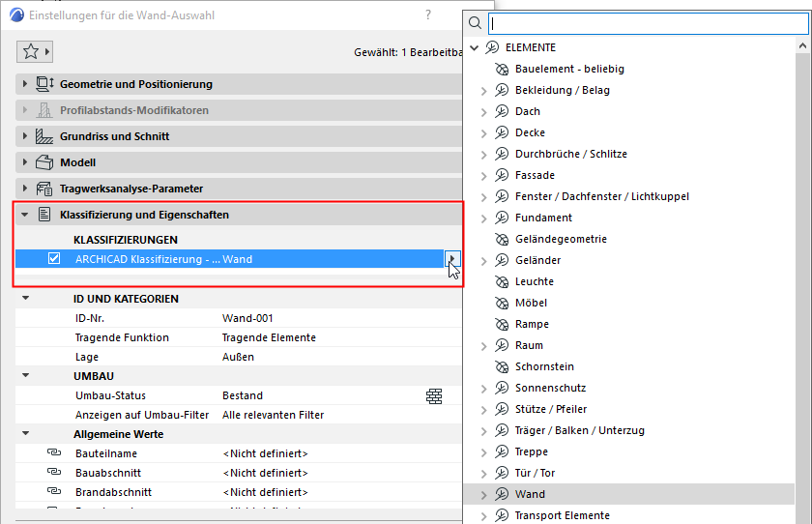Click the Grundriss und Schnitt panel icon
Screen dimensions: 812x524
(44, 136)
